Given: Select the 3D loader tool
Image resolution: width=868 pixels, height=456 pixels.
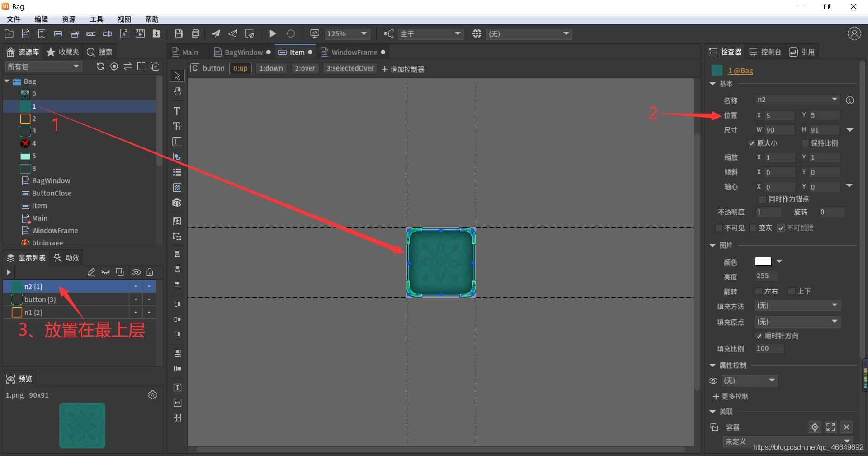Looking at the screenshot, I should [x=177, y=203].
